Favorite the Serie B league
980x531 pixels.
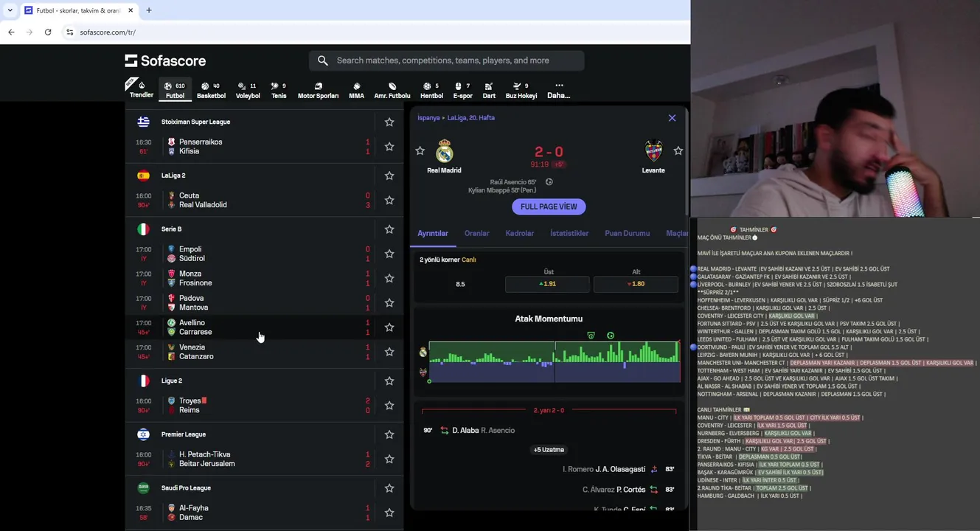[x=389, y=229]
